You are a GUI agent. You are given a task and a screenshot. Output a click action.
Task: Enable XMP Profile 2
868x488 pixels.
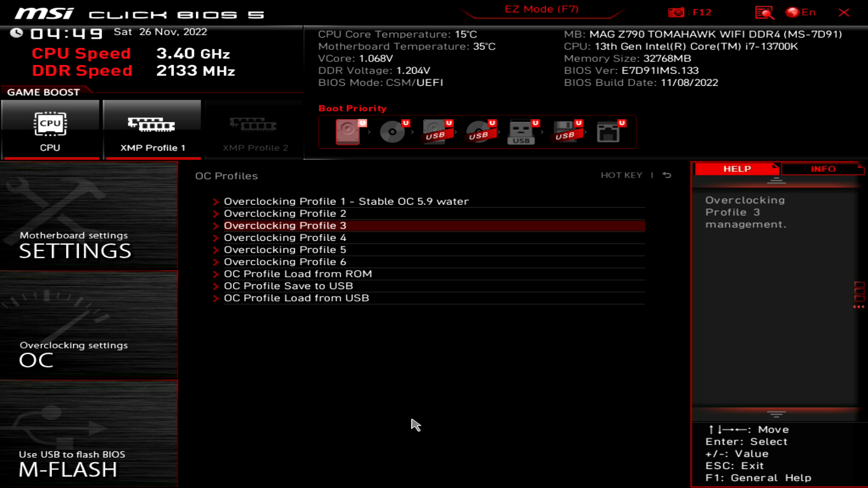(254, 130)
